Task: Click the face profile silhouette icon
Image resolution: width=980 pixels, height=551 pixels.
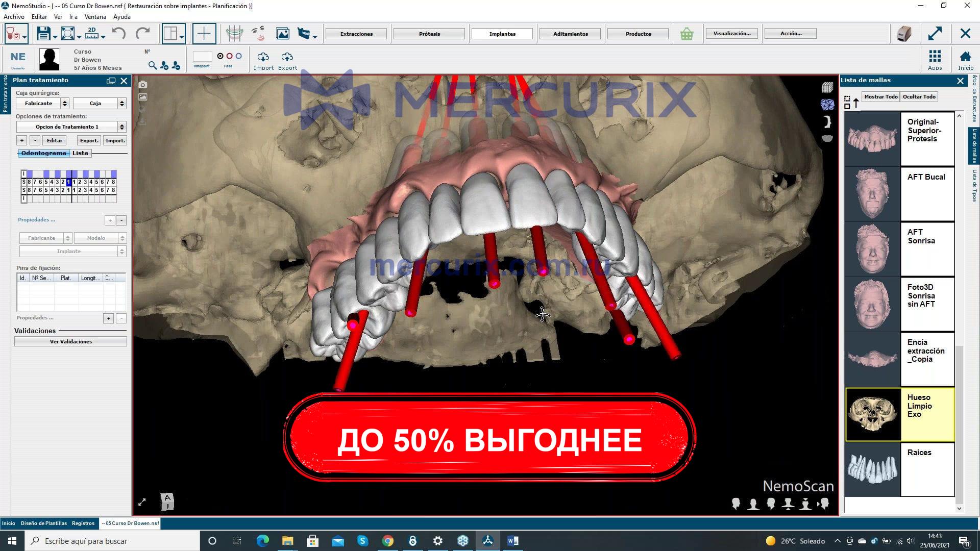Action: tap(827, 121)
